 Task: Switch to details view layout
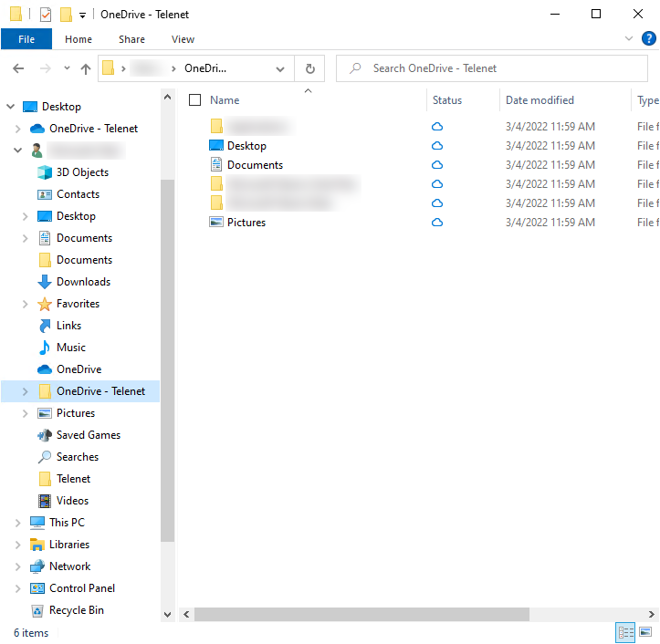[625, 632]
